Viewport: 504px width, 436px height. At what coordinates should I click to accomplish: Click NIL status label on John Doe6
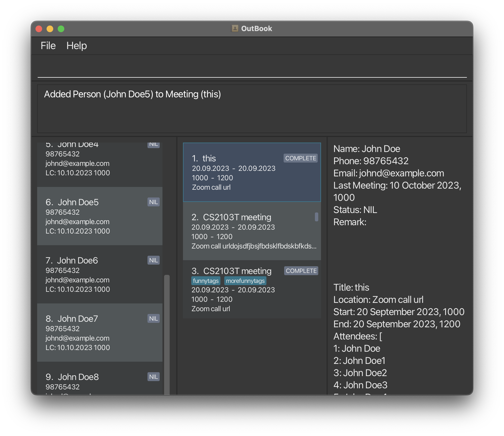[153, 260]
